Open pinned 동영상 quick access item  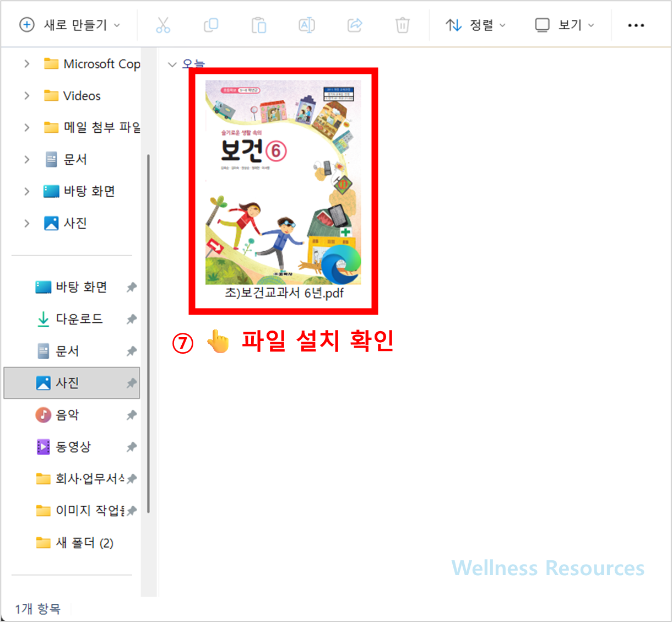tap(63, 447)
